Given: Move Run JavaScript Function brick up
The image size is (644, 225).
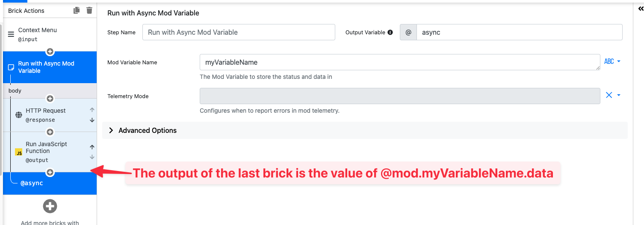Looking at the screenshot, I should (92, 147).
